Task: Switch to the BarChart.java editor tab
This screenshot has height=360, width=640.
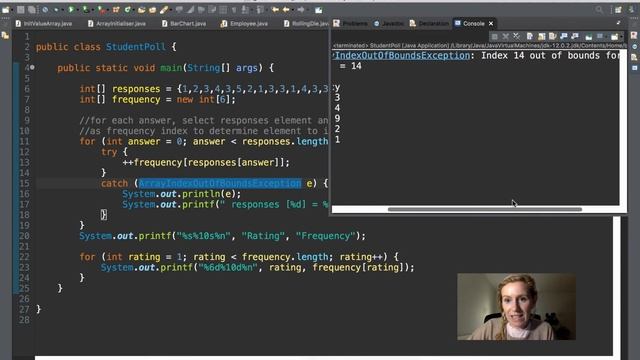Action: pos(184,24)
